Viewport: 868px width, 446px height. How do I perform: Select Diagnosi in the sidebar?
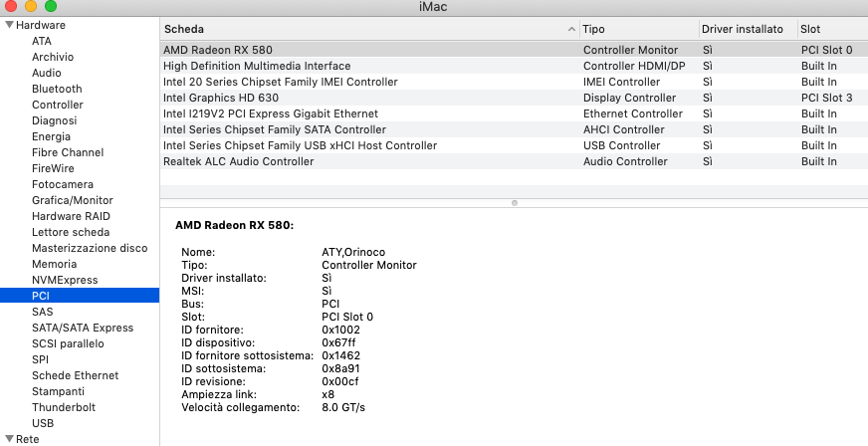pyautogui.click(x=54, y=120)
